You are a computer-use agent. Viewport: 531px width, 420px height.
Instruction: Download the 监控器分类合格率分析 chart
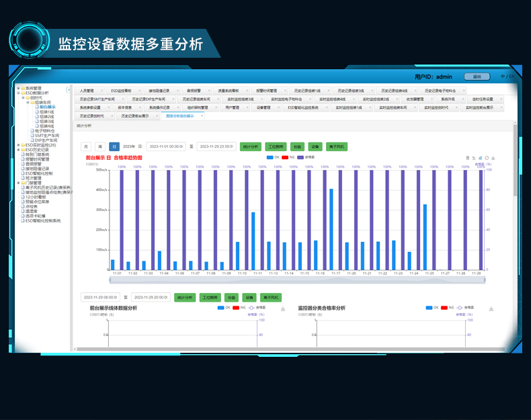pyautogui.click(x=491, y=308)
